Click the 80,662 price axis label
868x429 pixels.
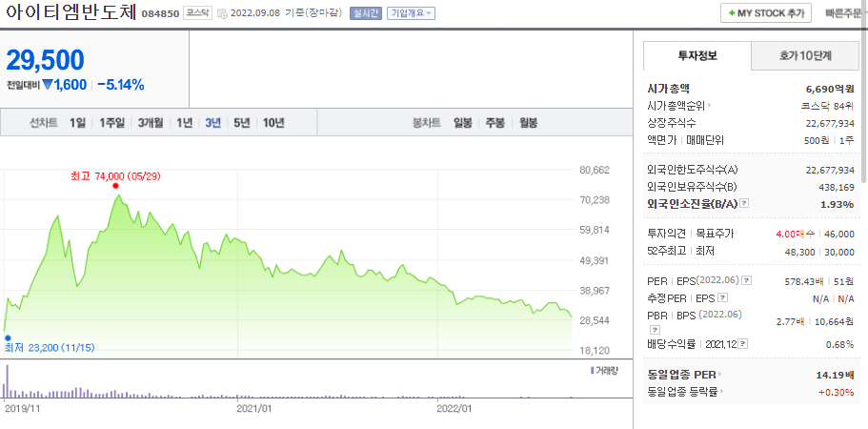[595, 170]
